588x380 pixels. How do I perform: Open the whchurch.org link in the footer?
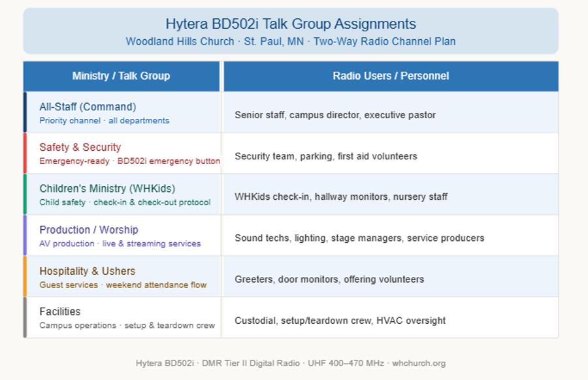tap(418, 364)
